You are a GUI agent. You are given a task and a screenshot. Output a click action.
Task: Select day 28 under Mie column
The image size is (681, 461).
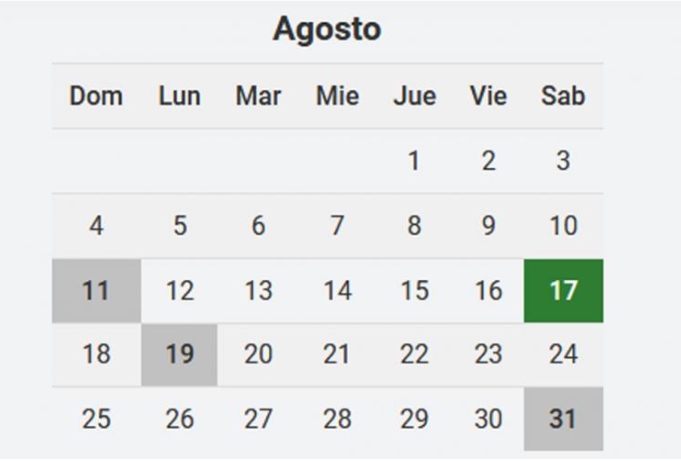pos(337,419)
